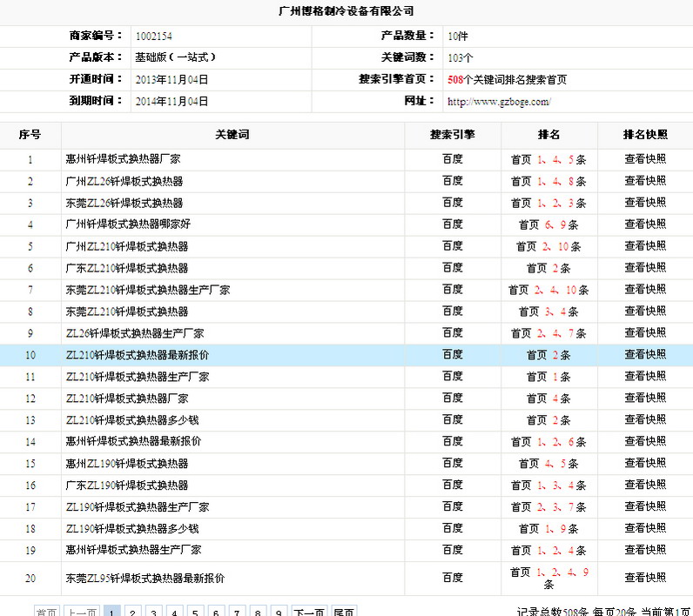Select current page 1 in pagination
693x616 pixels.
point(111,612)
